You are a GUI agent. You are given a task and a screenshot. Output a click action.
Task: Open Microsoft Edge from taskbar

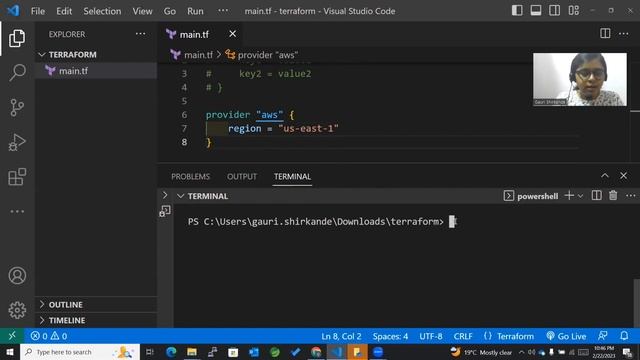coord(171,352)
